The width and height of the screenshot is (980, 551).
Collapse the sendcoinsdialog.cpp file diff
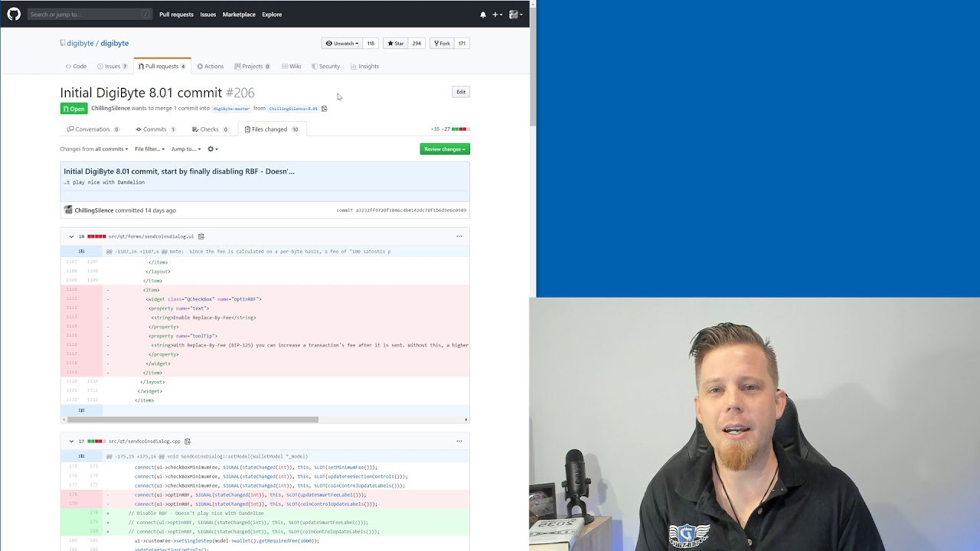(x=71, y=441)
